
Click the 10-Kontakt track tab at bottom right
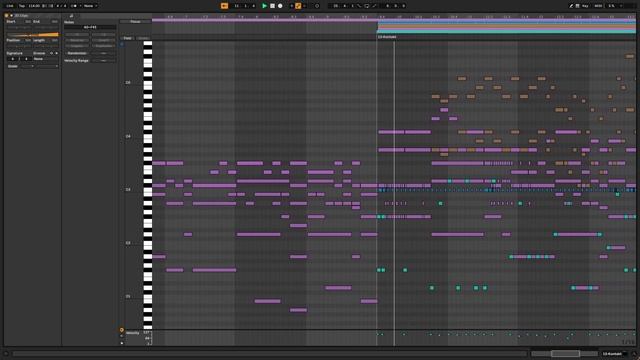point(614,354)
